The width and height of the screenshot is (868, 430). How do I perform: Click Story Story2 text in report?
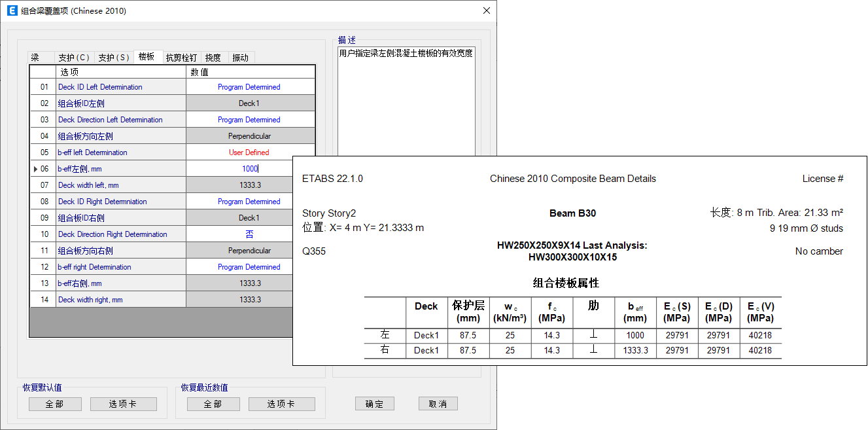click(329, 213)
